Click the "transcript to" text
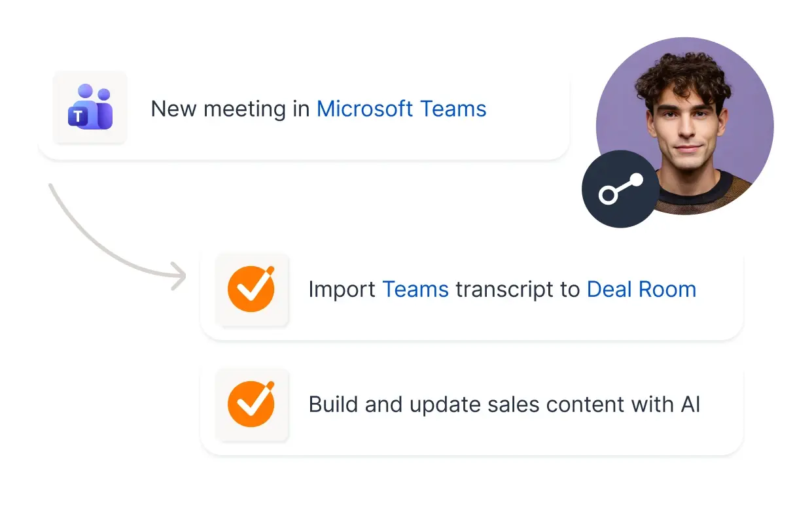The height and width of the screenshot is (514, 812). [518, 289]
